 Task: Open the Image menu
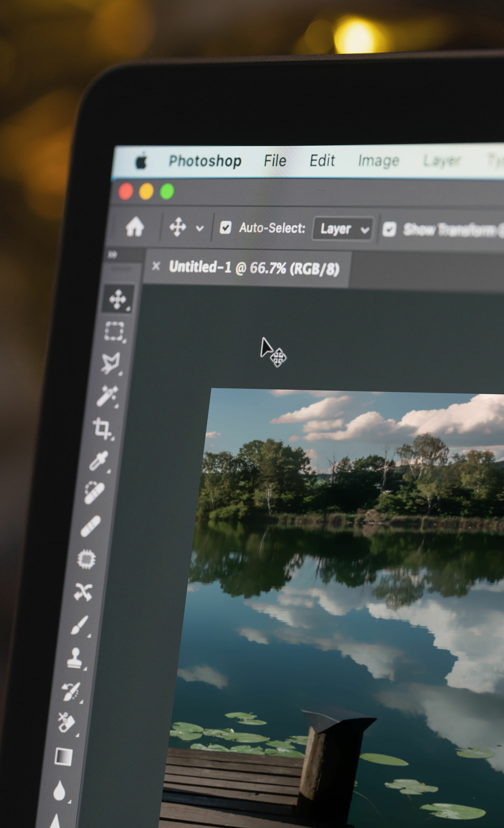pos(379,161)
